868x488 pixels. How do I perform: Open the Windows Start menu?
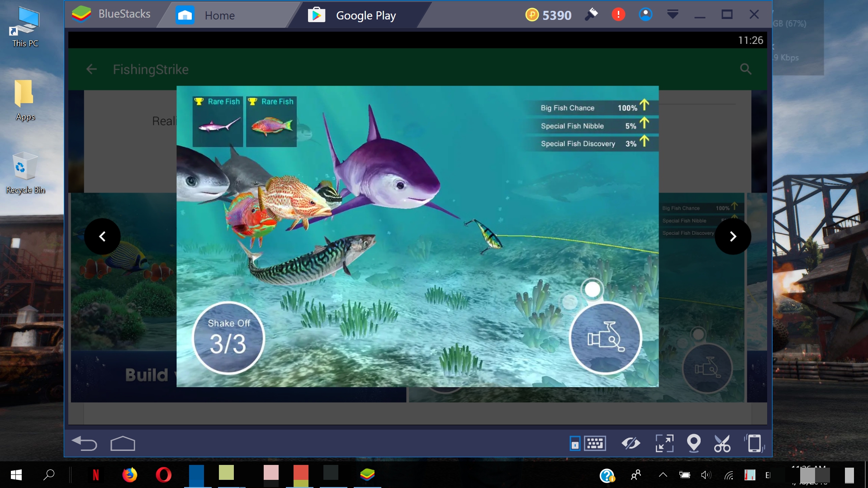click(16, 475)
